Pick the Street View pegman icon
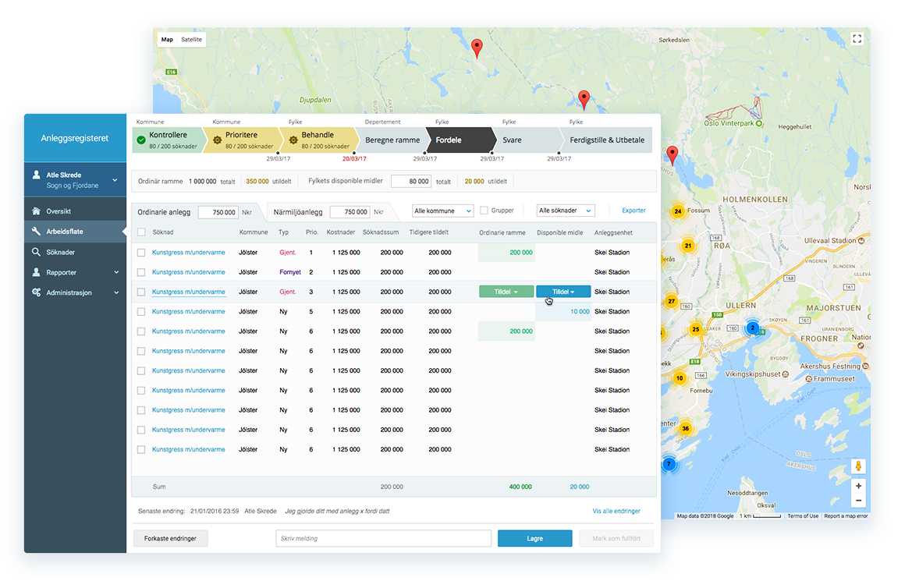Viewport: 905px width, 588px height. pyautogui.click(x=858, y=466)
